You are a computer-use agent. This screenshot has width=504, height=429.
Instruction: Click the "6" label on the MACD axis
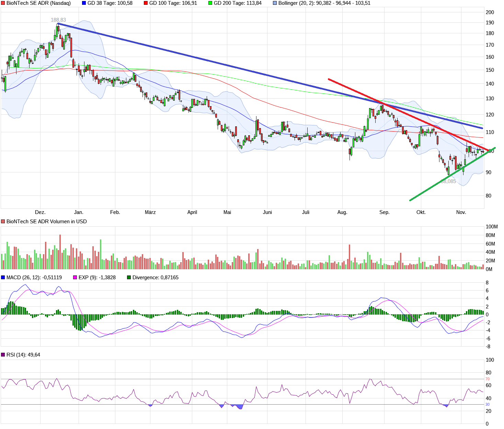[x=487, y=291]
